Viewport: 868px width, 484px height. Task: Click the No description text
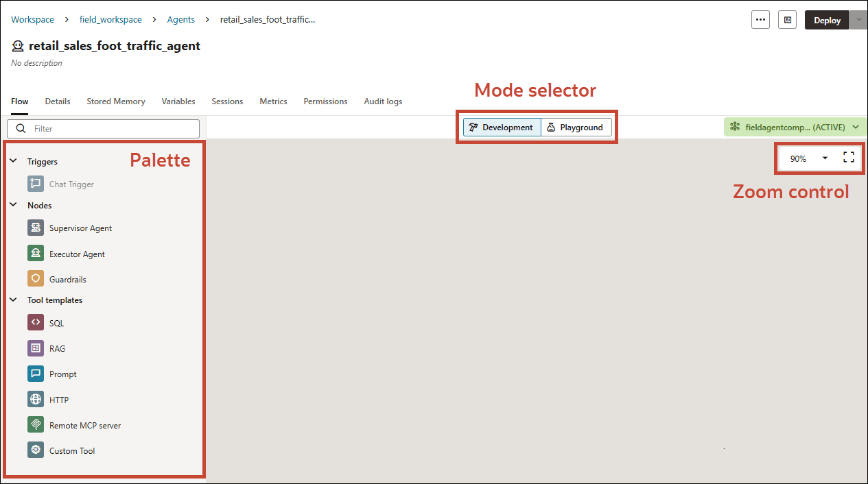pyautogui.click(x=37, y=63)
